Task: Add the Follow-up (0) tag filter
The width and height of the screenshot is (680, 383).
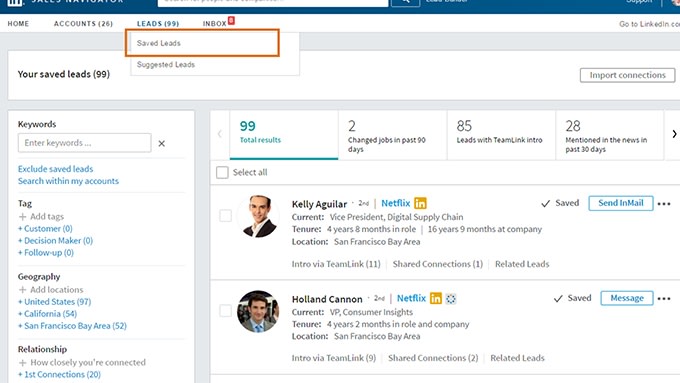Action: pos(46,253)
